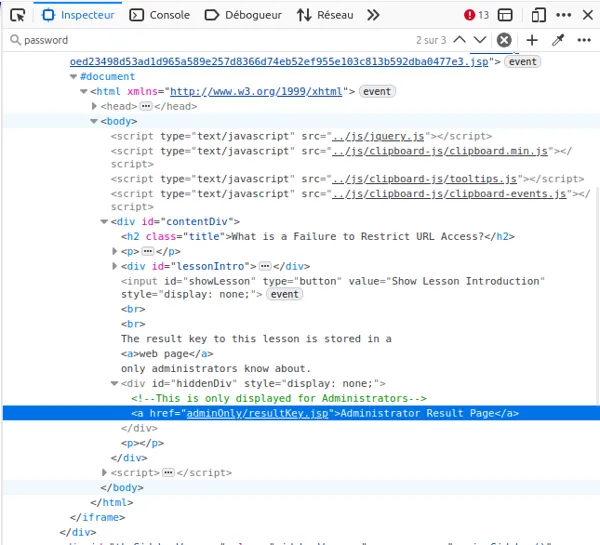The height and width of the screenshot is (545, 600).
Task: Select 'The result key to this lesson' text
Action: [x=256, y=339]
